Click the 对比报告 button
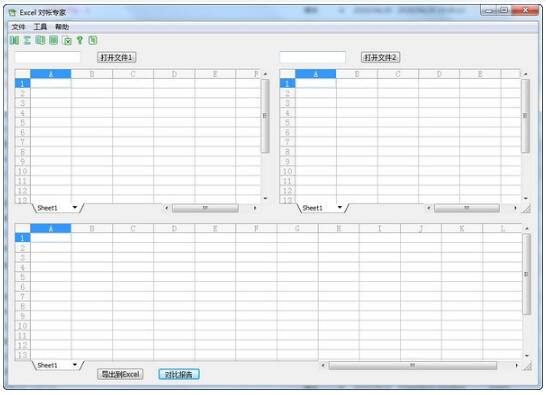546x395 pixels. (x=179, y=374)
